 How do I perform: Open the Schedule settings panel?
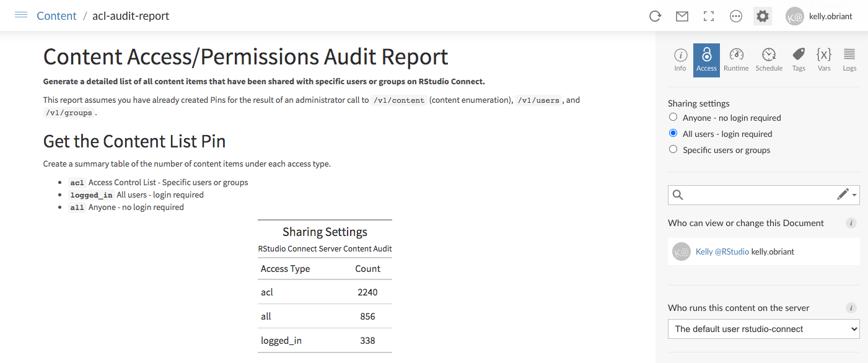769,59
